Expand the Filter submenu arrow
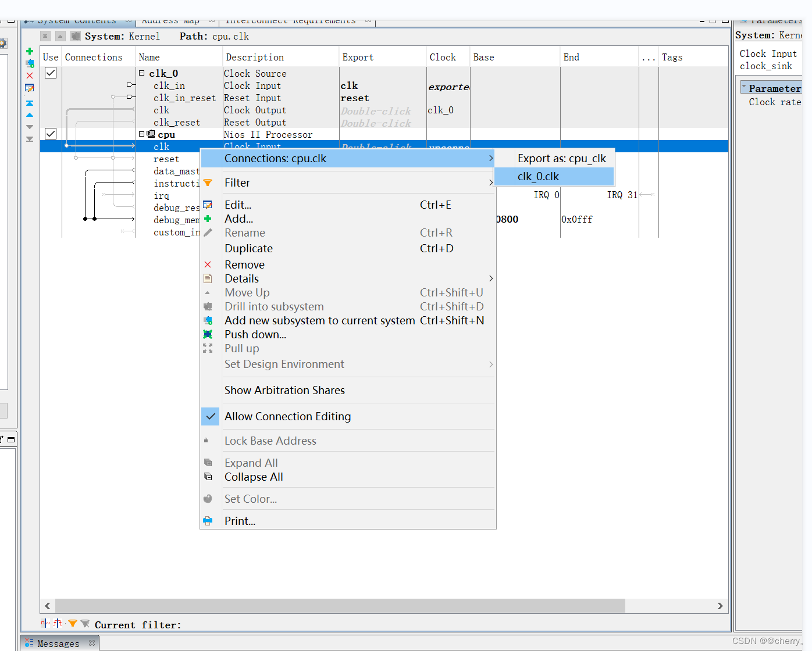 (x=491, y=183)
